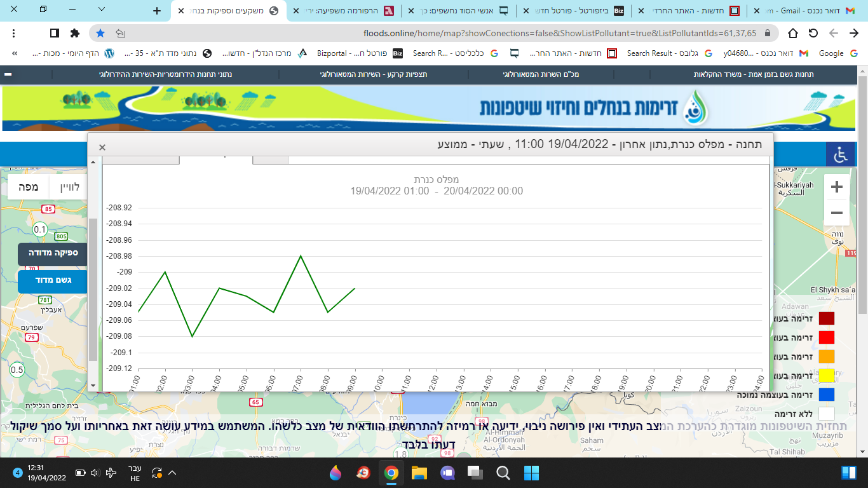Image resolution: width=868 pixels, height=488 pixels.
Task: Open the tab search dropdown arrow
Action: click(x=102, y=10)
